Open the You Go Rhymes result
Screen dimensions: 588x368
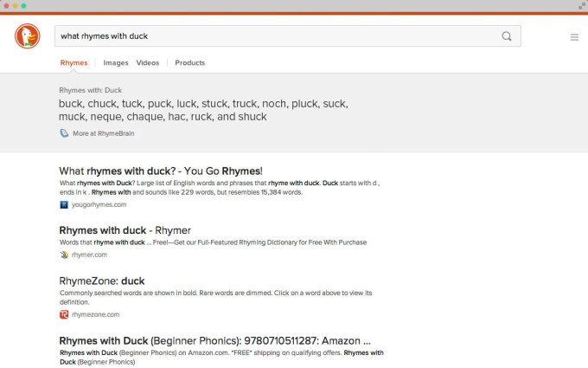(x=161, y=171)
